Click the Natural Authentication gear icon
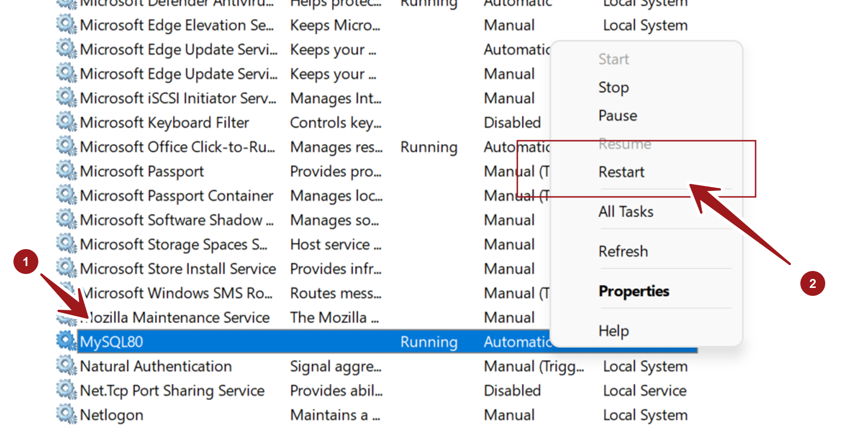The image size is (868, 448). tap(66, 365)
